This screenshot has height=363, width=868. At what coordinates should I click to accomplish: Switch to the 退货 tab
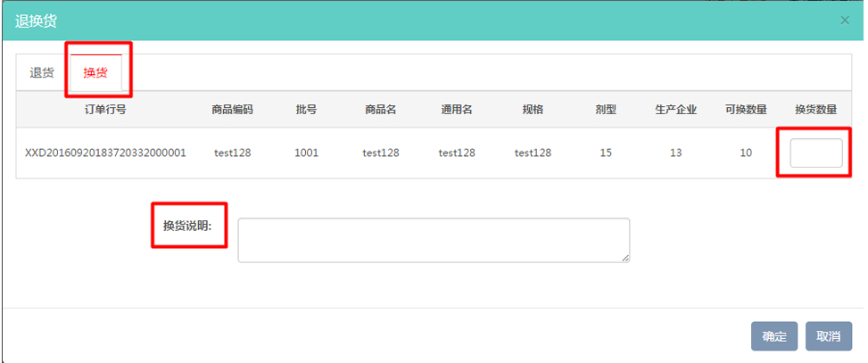click(42, 73)
